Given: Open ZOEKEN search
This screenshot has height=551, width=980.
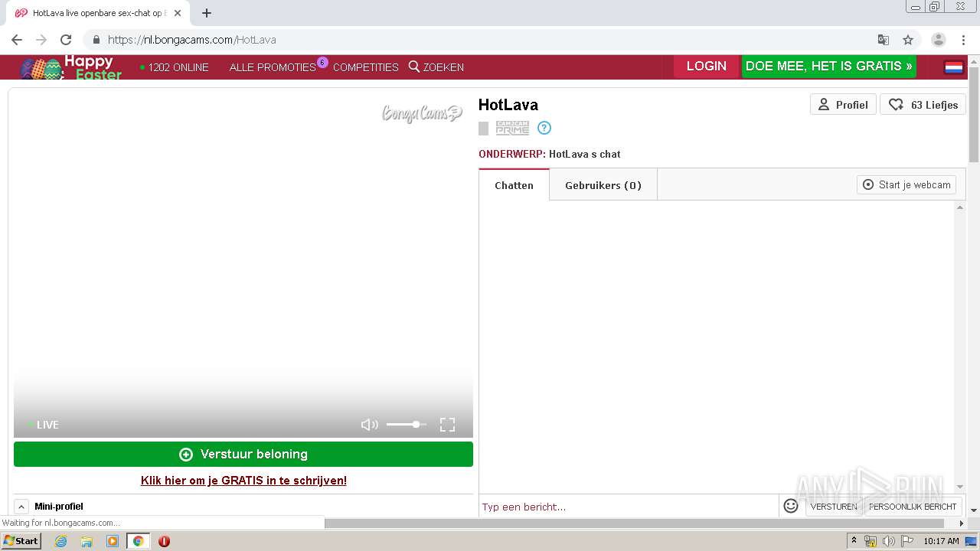Looking at the screenshot, I should [436, 67].
